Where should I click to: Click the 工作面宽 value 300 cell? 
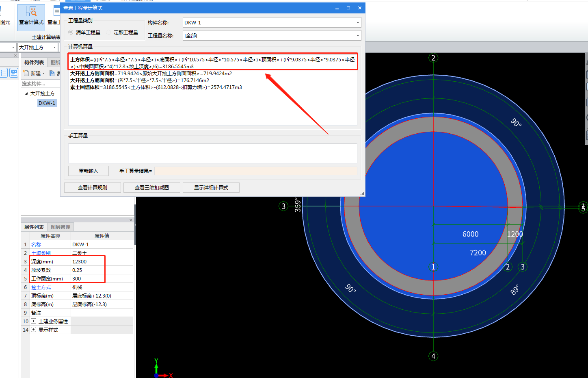tap(102, 278)
